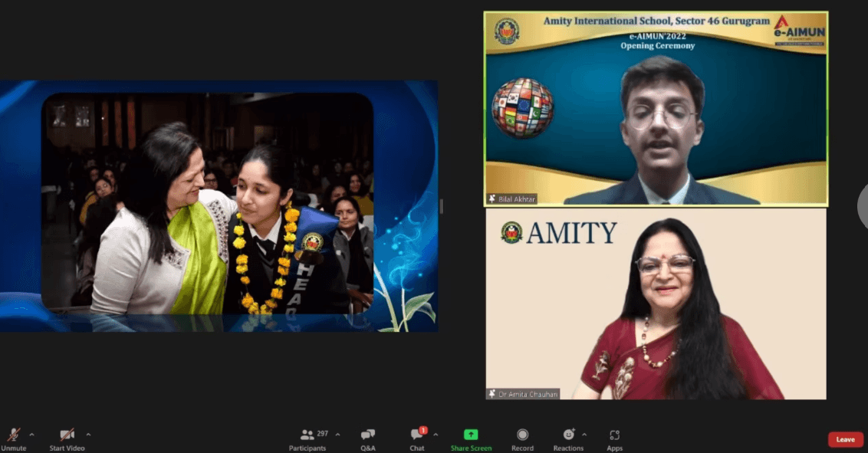Image resolution: width=868 pixels, height=453 pixels.
Task: Click pin icon on Bilal Akhtar tile
Action: click(x=492, y=199)
